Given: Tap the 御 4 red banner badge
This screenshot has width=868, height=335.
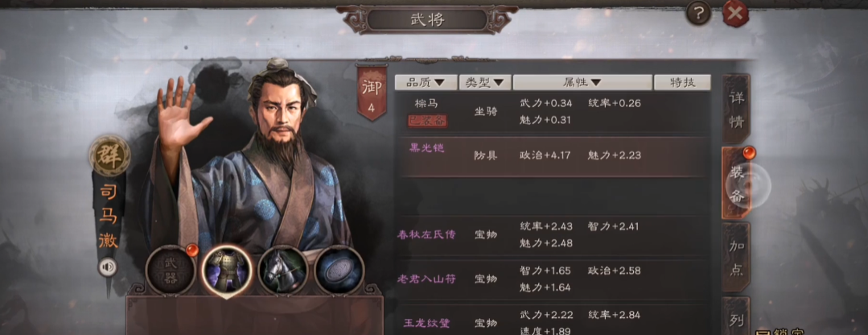Looking at the screenshot, I should [x=371, y=93].
